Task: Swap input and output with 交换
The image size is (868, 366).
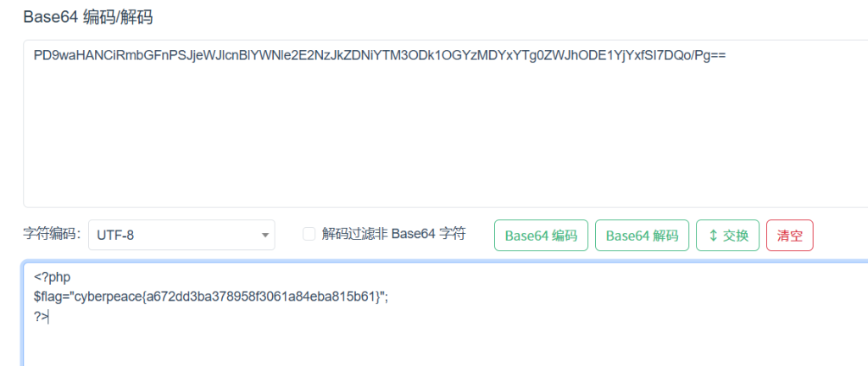Action: (x=728, y=236)
